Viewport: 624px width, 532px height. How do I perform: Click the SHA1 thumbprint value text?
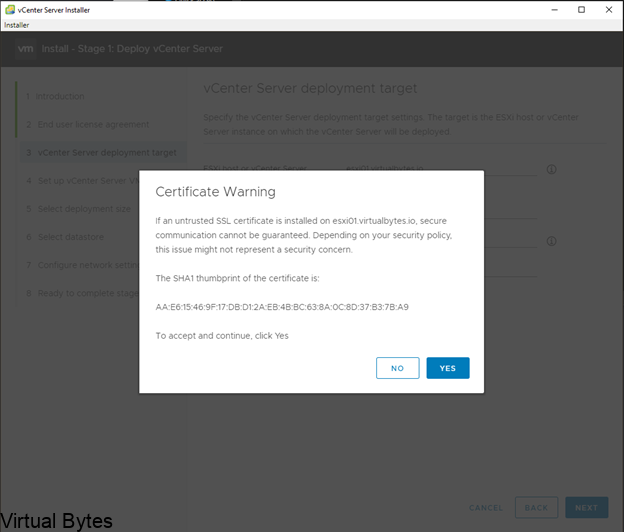pos(282,307)
